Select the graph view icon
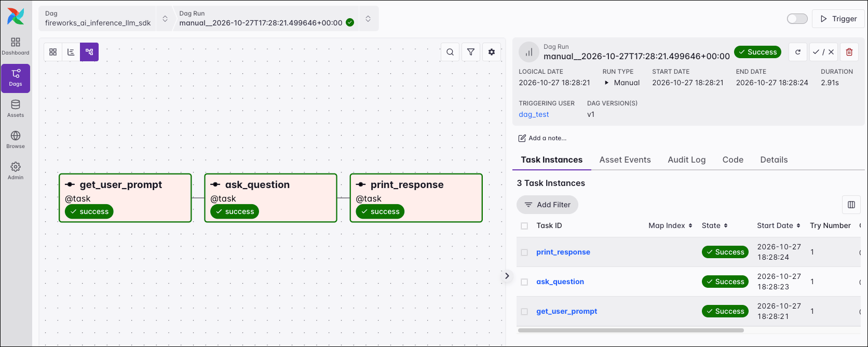The height and width of the screenshot is (347, 868). click(89, 52)
